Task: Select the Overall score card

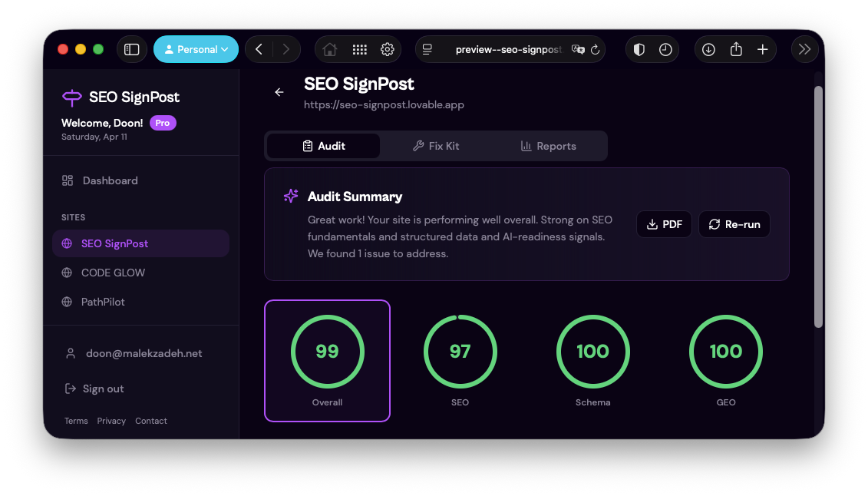Action: point(327,361)
